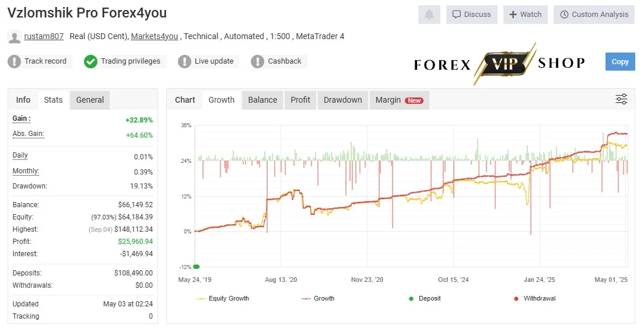Image resolution: width=644 pixels, height=328 pixels.
Task: Switch to the Drawdown chart tab
Action: point(342,100)
